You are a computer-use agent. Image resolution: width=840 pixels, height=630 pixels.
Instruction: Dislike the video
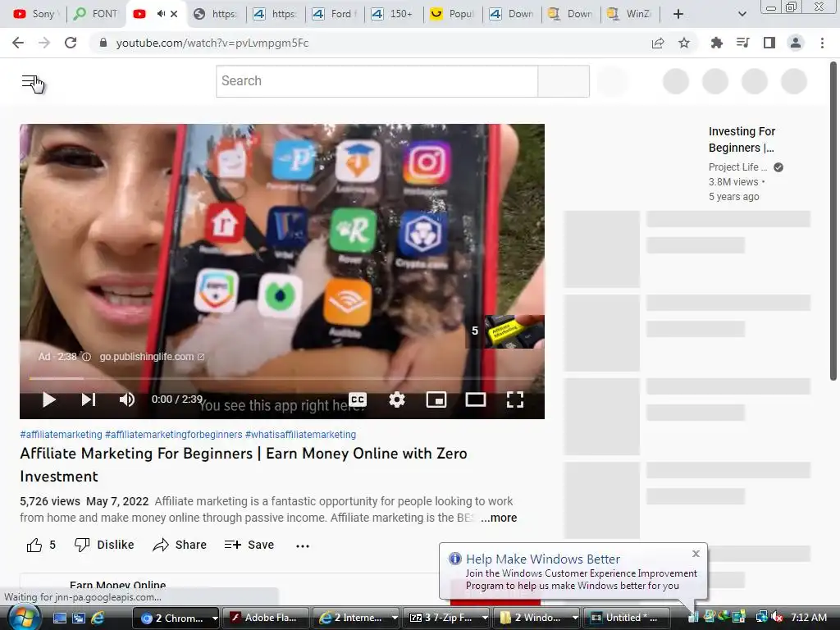point(104,545)
